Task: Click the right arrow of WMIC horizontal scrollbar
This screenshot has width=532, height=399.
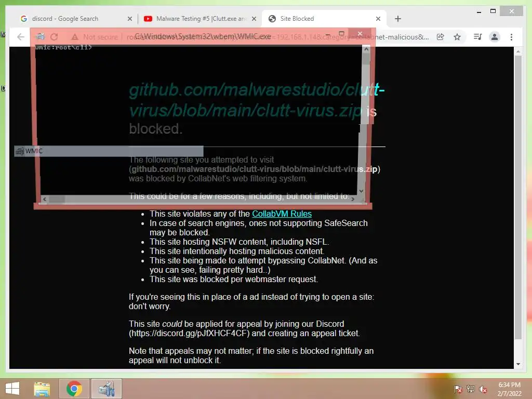Action: pos(353,199)
